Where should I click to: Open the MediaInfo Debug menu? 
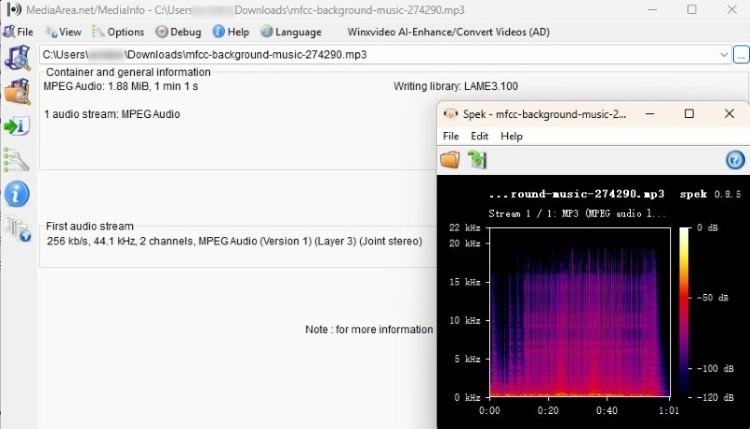[x=178, y=32]
